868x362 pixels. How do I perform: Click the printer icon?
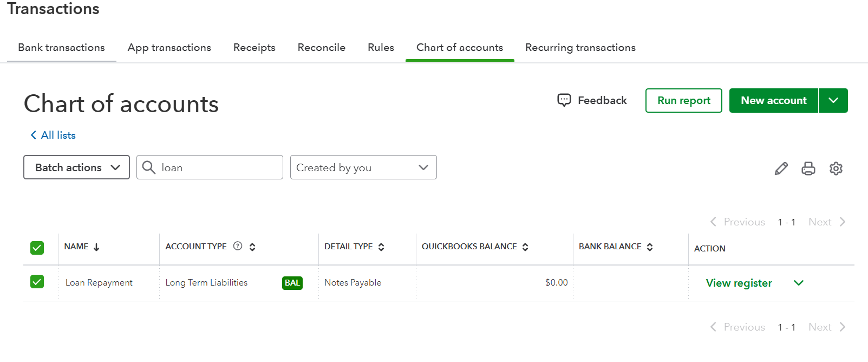tap(808, 169)
